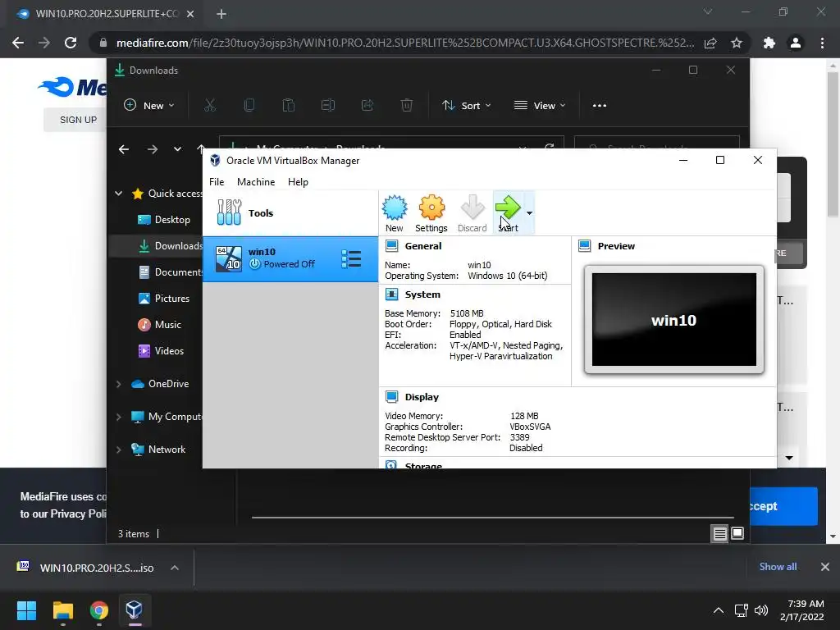
Task: Click Chrome back arrow
Action: [x=18, y=43]
